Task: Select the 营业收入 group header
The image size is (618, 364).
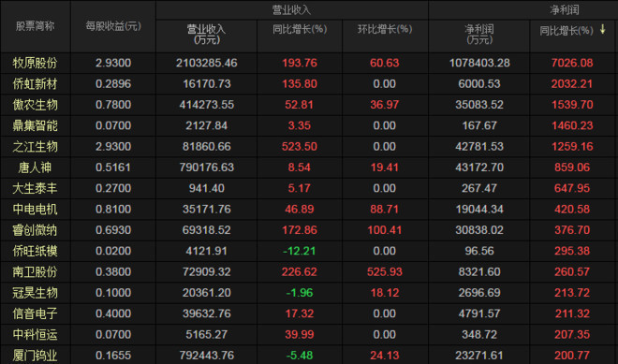Action: coord(291,10)
